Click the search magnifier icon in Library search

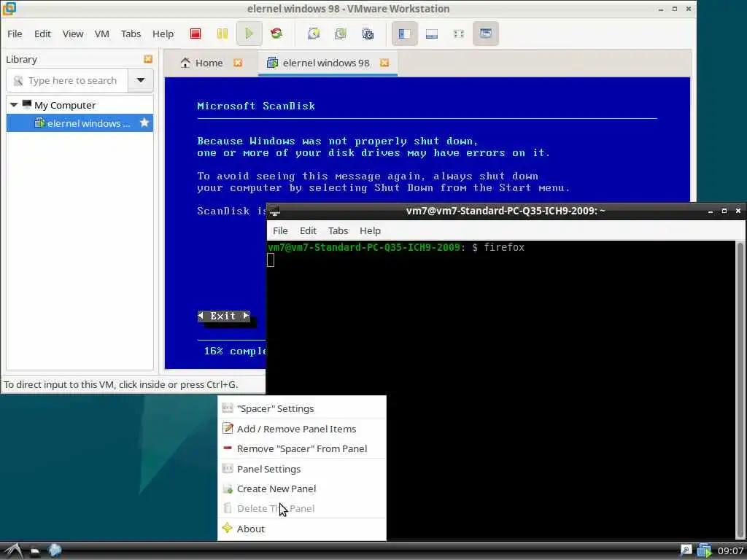pos(18,80)
